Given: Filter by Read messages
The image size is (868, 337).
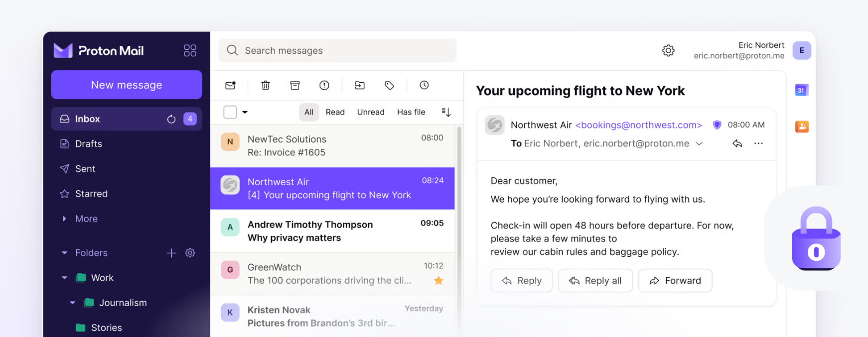Looking at the screenshot, I should click(x=335, y=112).
